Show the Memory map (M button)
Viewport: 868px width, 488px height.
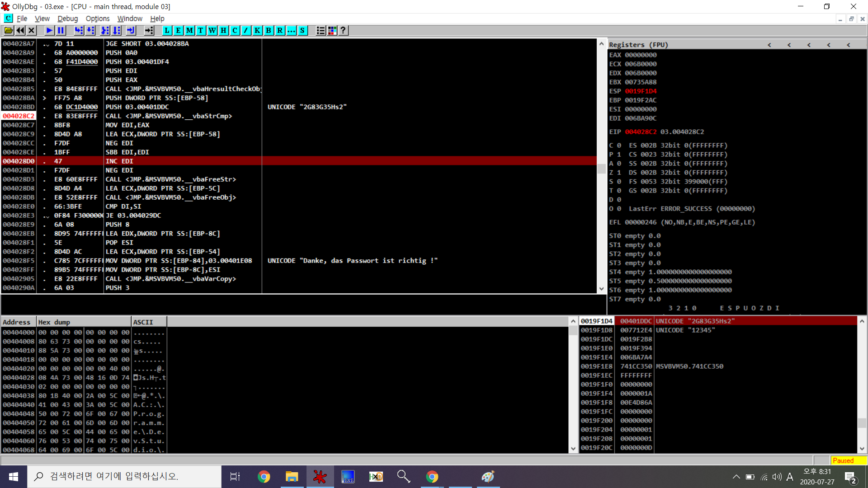[189, 30]
